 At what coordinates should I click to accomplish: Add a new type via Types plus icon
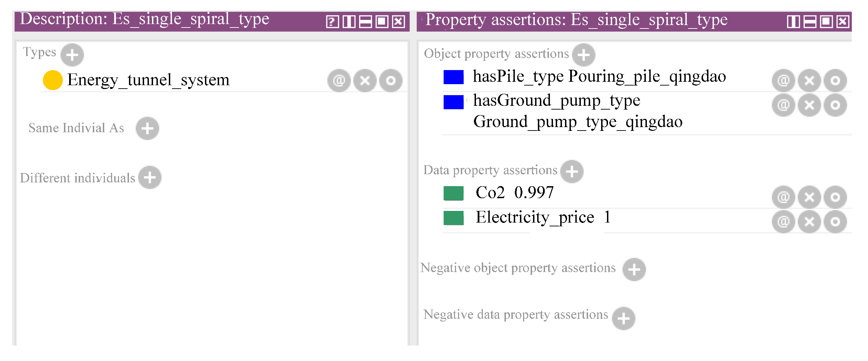click(x=72, y=55)
